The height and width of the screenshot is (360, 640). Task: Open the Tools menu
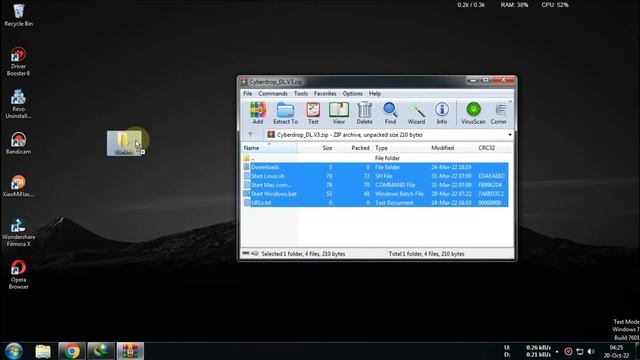pyautogui.click(x=301, y=93)
